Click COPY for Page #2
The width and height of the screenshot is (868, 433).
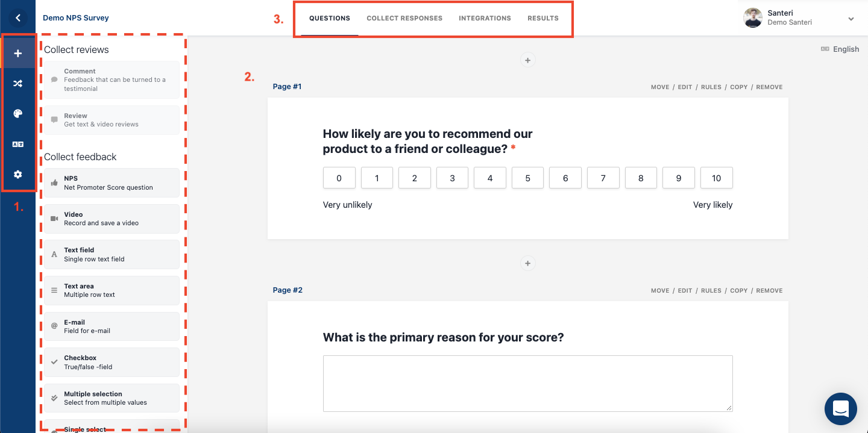[739, 291]
